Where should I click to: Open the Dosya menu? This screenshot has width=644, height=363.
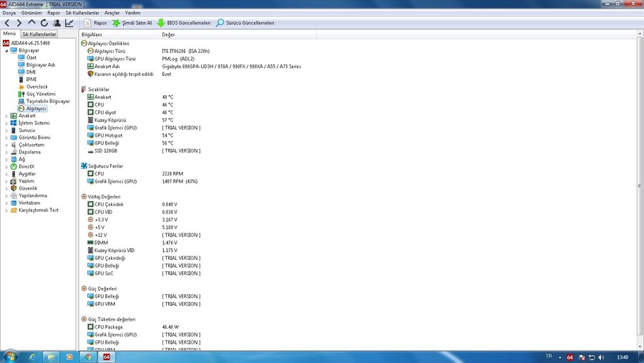coord(9,13)
